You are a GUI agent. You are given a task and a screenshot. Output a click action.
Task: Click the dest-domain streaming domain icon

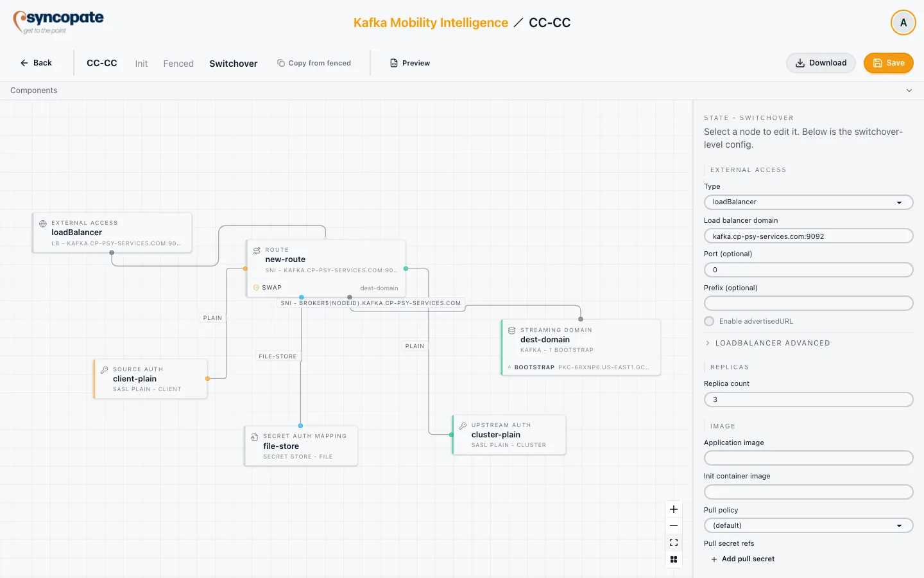point(512,331)
